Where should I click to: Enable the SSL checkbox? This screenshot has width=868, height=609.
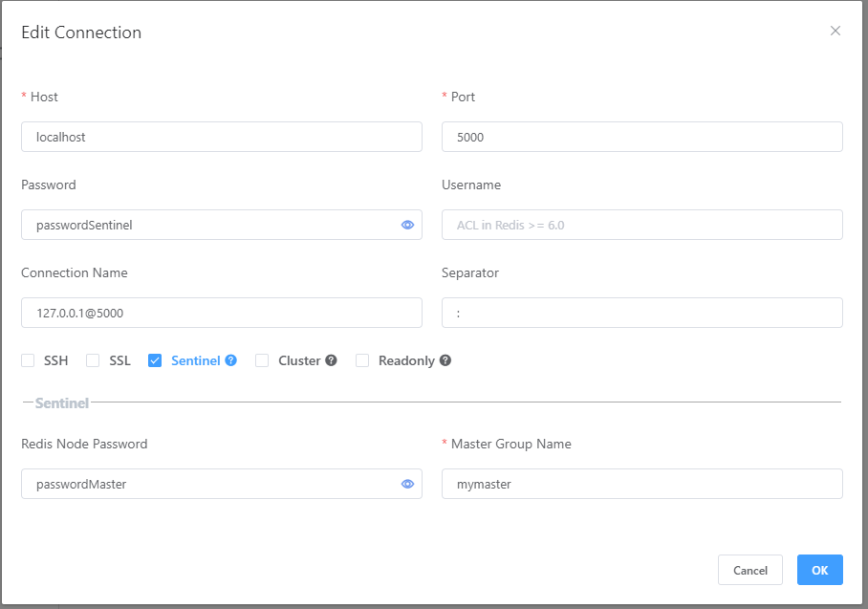coord(93,360)
